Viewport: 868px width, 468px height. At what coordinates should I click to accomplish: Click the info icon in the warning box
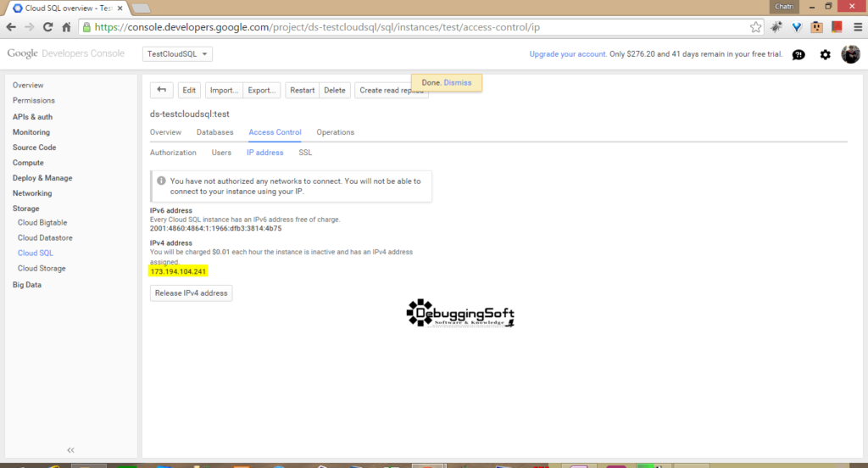click(161, 181)
